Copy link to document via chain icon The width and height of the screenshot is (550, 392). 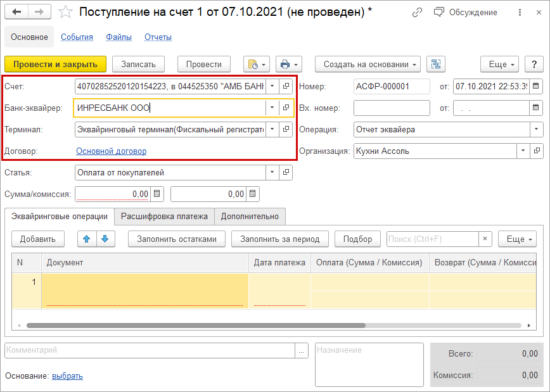click(417, 12)
